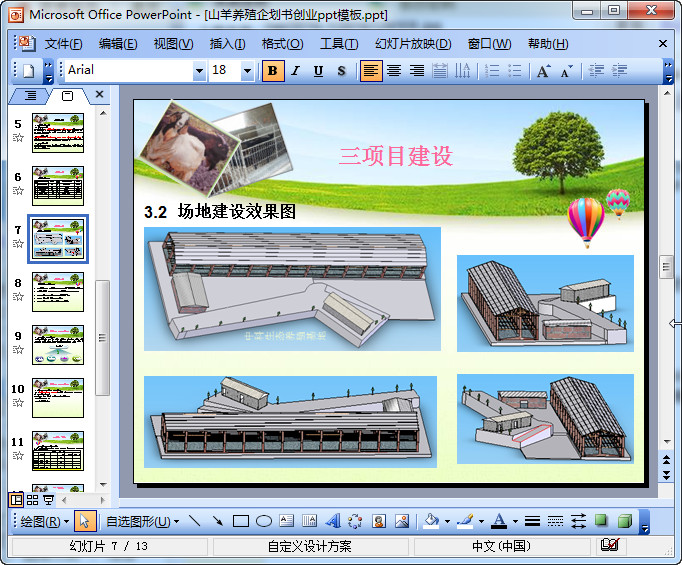Apply the line color brush

(465, 521)
